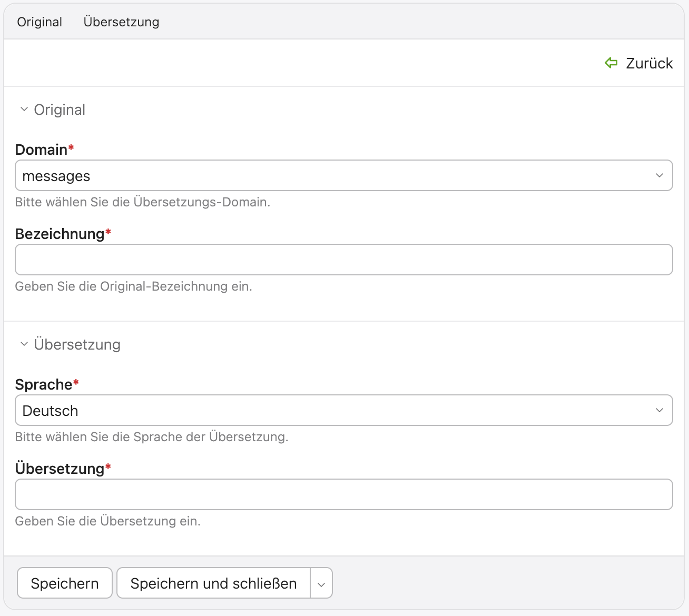Click the Original section heading text
This screenshot has height=616, width=689.
(60, 110)
